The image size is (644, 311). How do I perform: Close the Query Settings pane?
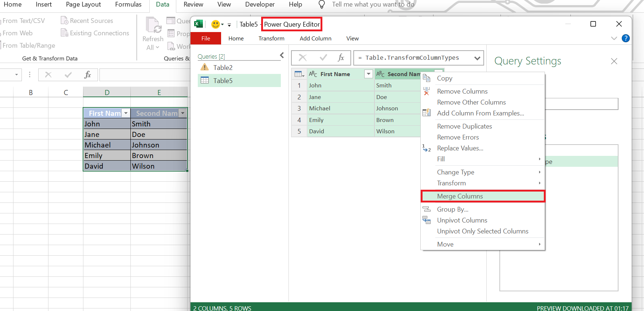click(x=614, y=61)
